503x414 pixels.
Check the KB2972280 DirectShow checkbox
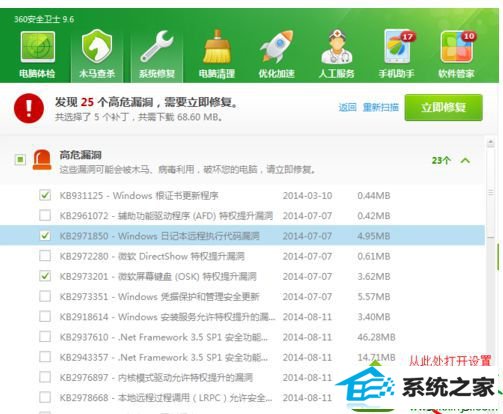point(45,256)
